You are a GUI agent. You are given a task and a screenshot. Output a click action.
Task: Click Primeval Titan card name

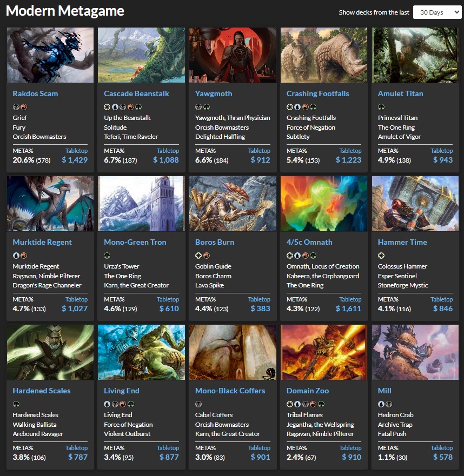397,118
